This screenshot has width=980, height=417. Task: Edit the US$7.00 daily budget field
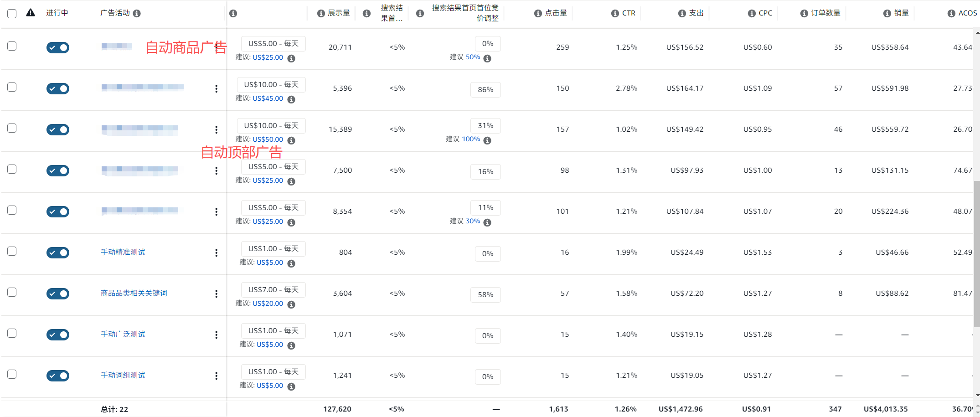(x=273, y=290)
